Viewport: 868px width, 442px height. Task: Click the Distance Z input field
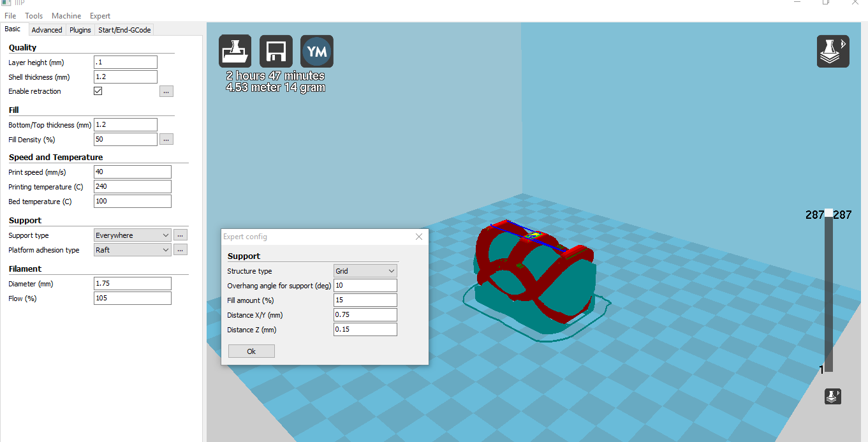[365, 329]
